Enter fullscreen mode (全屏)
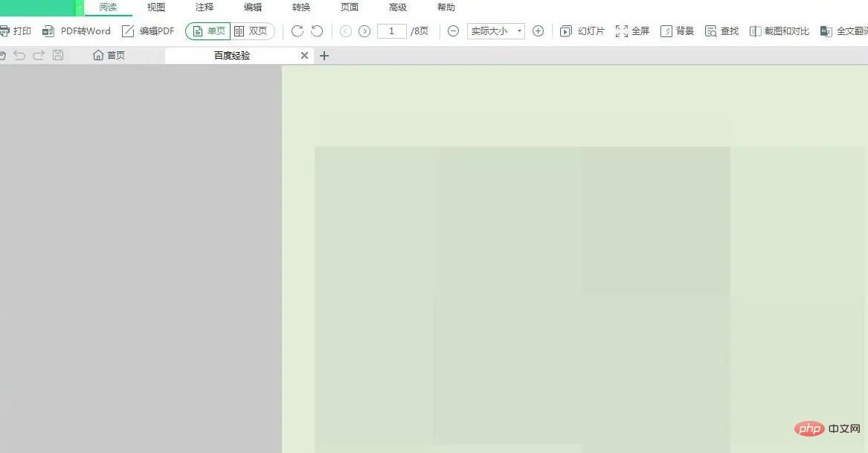This screenshot has height=453, width=868. tap(632, 31)
